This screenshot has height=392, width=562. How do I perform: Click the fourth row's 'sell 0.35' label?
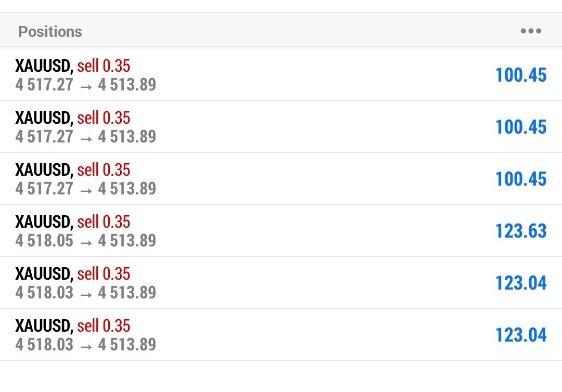[x=104, y=222]
